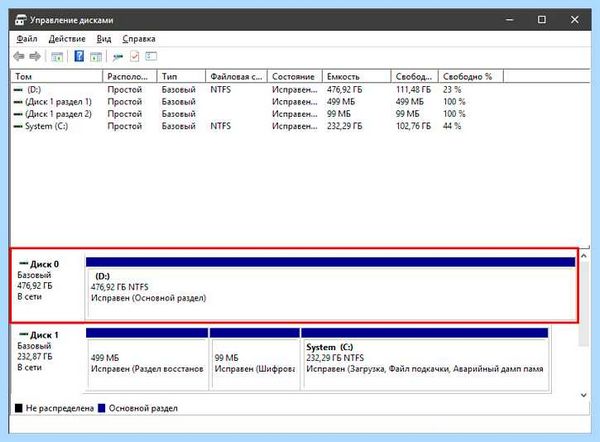
Task: Click the graphical pane scroll up arrow
Action: tap(584, 256)
